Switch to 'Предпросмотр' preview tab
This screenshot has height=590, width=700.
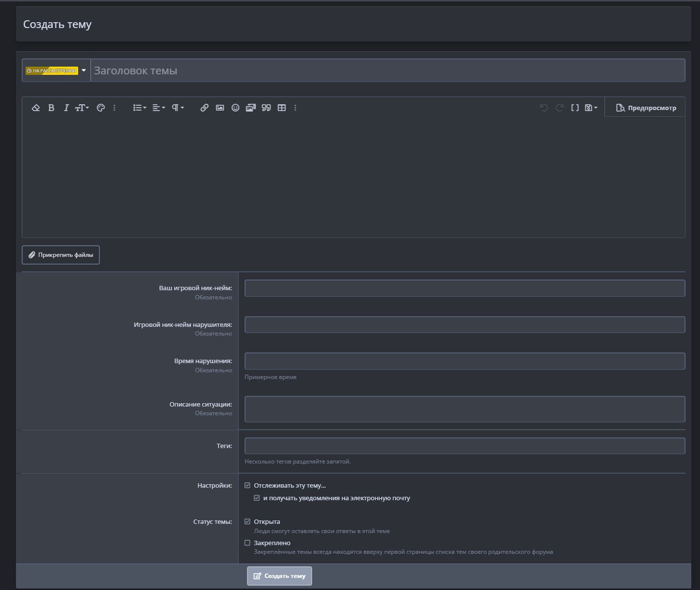(646, 108)
